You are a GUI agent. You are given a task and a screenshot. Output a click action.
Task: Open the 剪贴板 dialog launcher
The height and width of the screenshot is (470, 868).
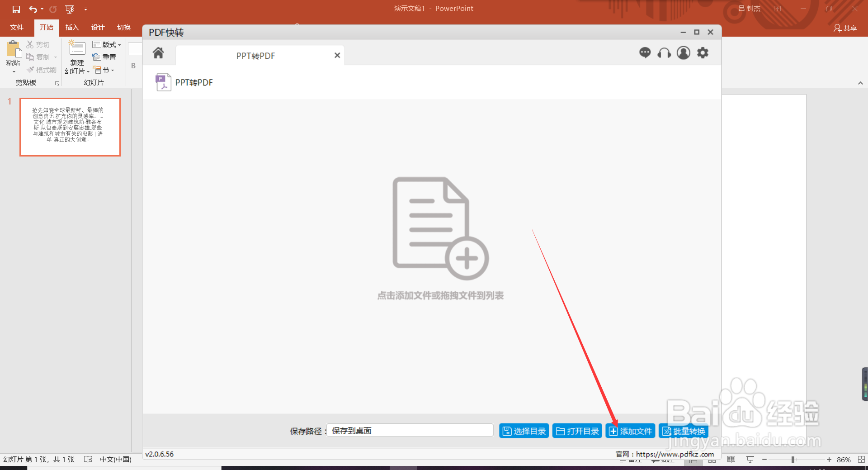pyautogui.click(x=57, y=83)
